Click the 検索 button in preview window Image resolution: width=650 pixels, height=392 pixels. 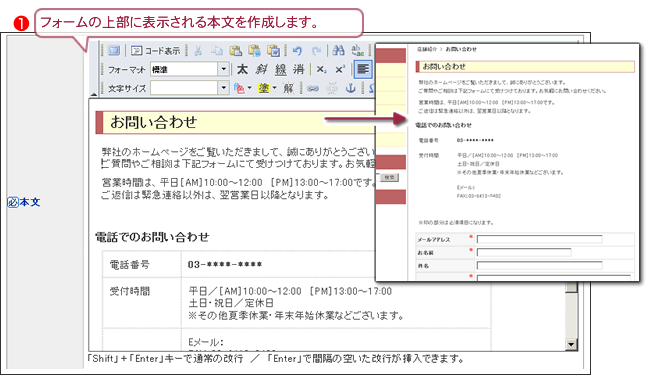click(x=389, y=177)
